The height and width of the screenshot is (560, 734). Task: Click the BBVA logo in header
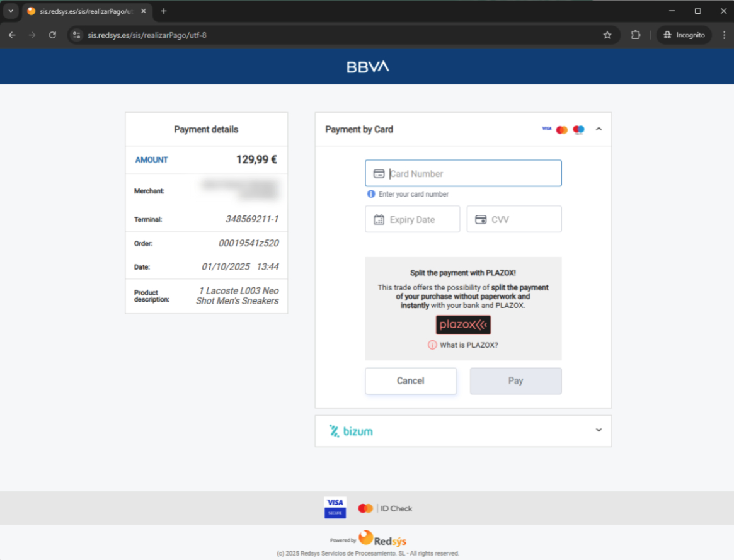click(367, 66)
